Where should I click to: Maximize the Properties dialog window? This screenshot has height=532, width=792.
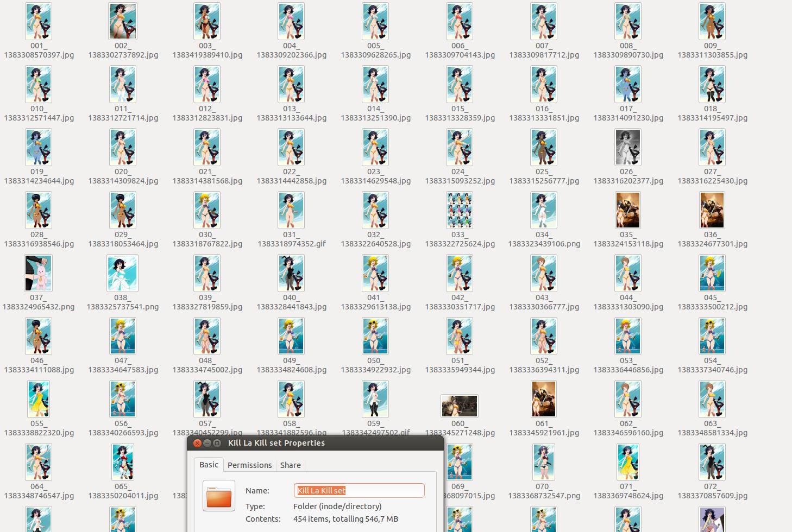217,443
